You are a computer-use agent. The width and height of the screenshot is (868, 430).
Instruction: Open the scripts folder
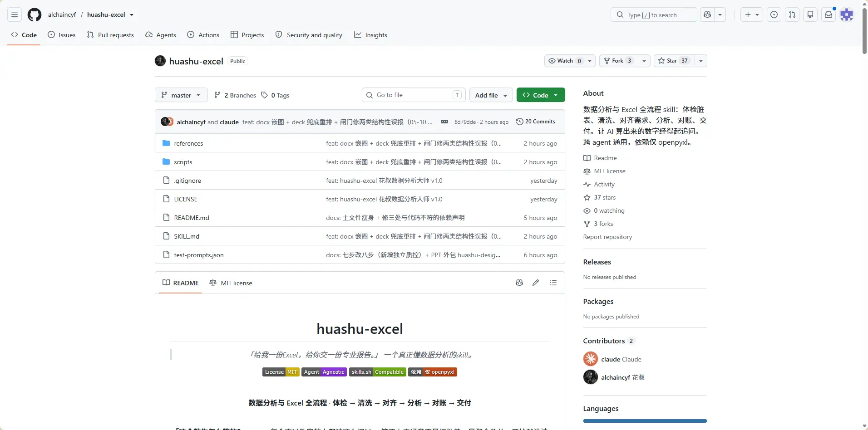click(x=183, y=162)
